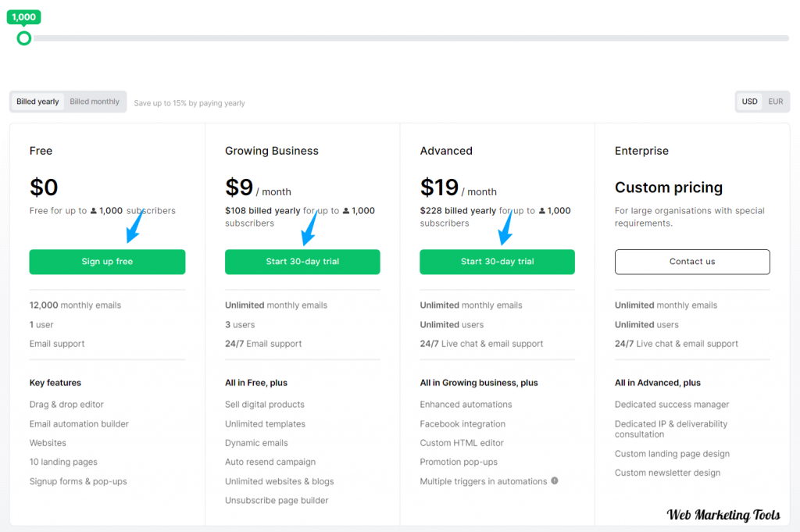Click '12,000 monthly emails' text

point(75,305)
